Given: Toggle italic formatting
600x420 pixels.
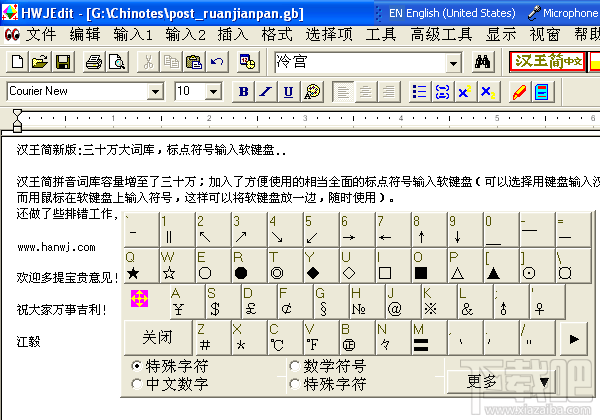Looking at the screenshot, I should pyautogui.click(x=266, y=92).
